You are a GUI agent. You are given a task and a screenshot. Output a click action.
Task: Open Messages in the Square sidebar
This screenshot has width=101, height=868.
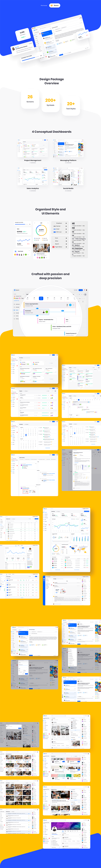(x=17, y=307)
